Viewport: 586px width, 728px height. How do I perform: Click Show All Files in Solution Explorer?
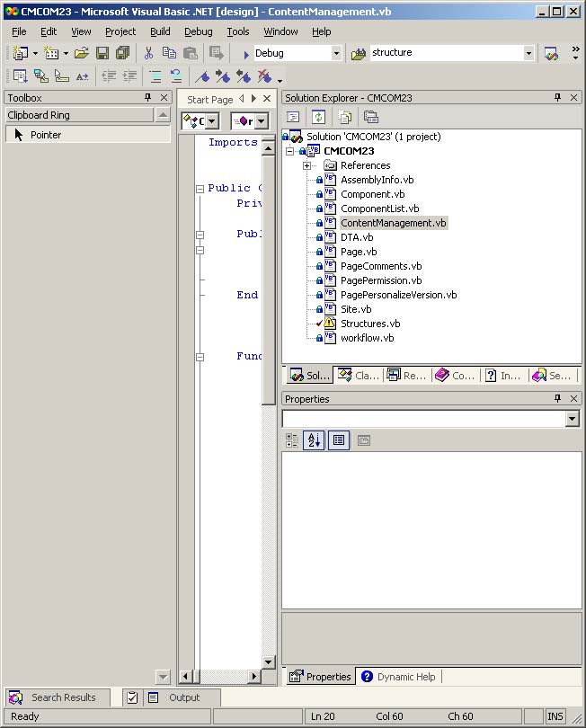[344, 117]
